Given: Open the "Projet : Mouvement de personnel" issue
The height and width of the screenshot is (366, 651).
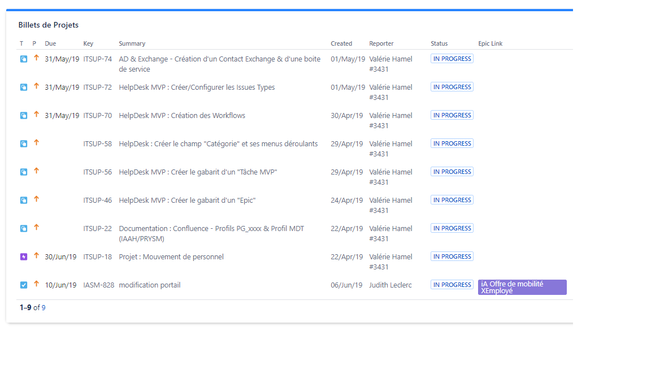Looking at the screenshot, I should tap(171, 256).
